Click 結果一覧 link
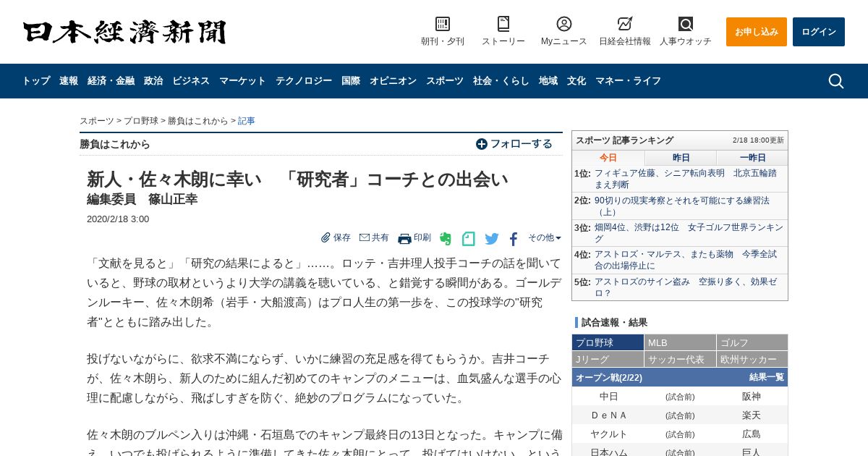 [x=766, y=377]
